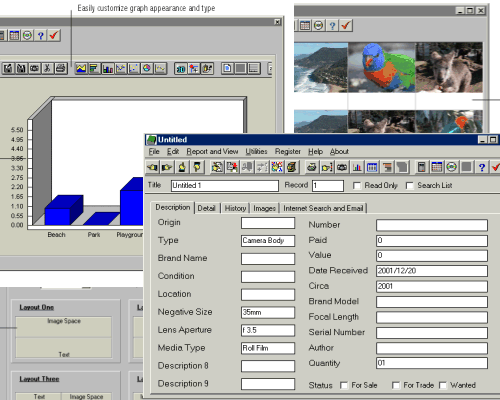Viewport: 500px width, 400px height.
Task: Click the scissors cut icon in graph toolbar
Action: point(47,68)
